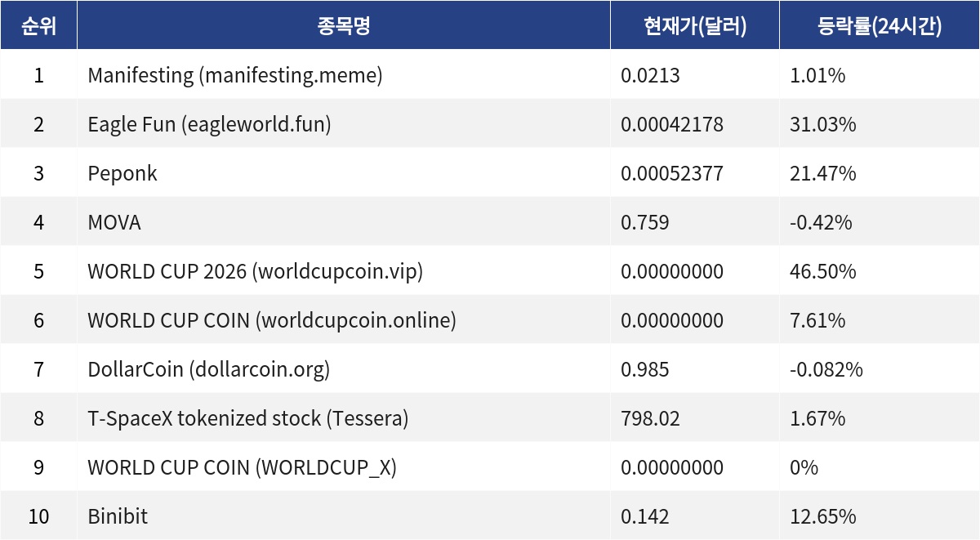Click rank number 6

[38, 321]
